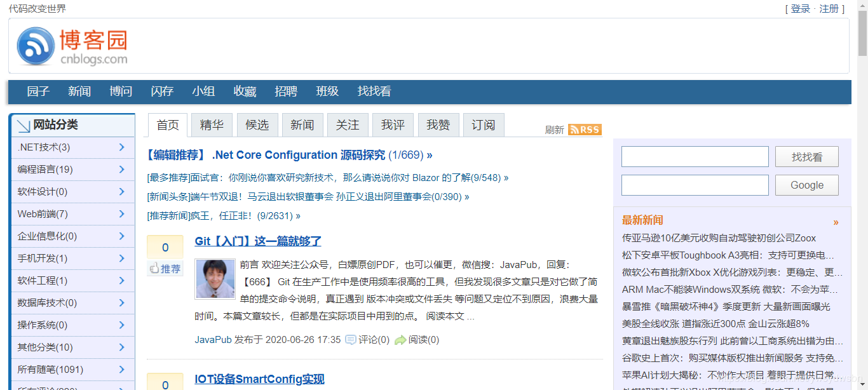868x390 pixels.
Task: Open 疯王，任正非 recommended news
Action: tap(223, 216)
